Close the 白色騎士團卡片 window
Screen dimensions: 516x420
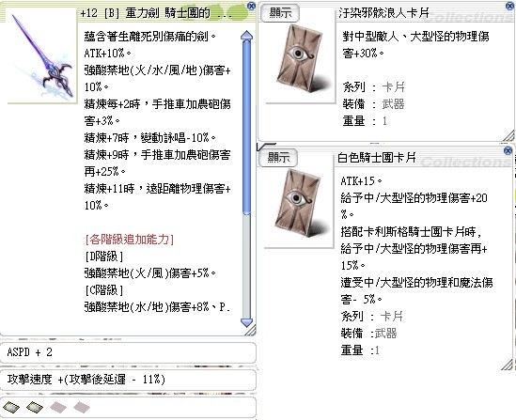point(508,150)
